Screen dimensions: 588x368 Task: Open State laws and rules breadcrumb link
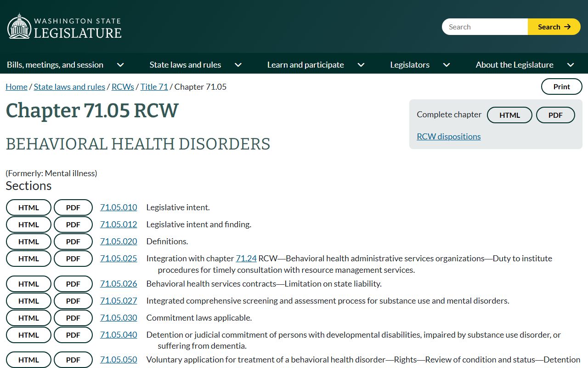[69, 87]
